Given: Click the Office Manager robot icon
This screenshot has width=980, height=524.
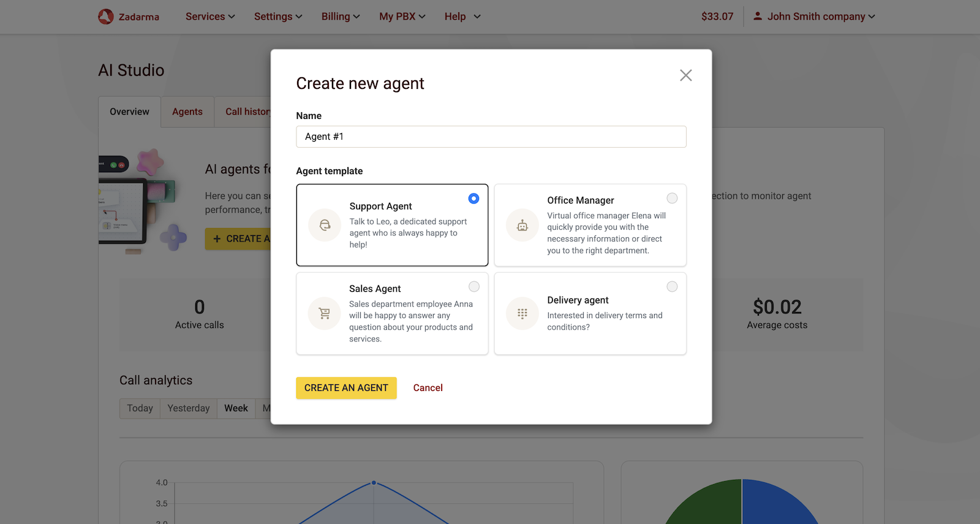Looking at the screenshot, I should point(522,225).
